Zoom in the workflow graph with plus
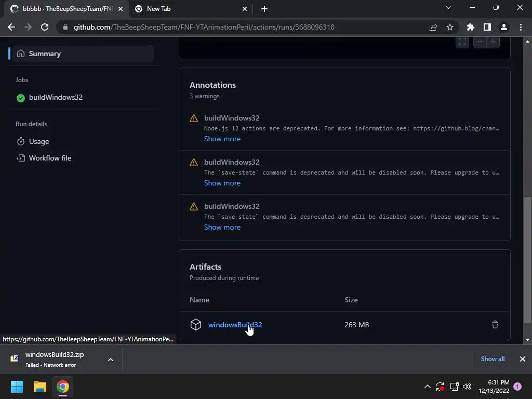This screenshot has height=399, width=532. click(x=493, y=42)
